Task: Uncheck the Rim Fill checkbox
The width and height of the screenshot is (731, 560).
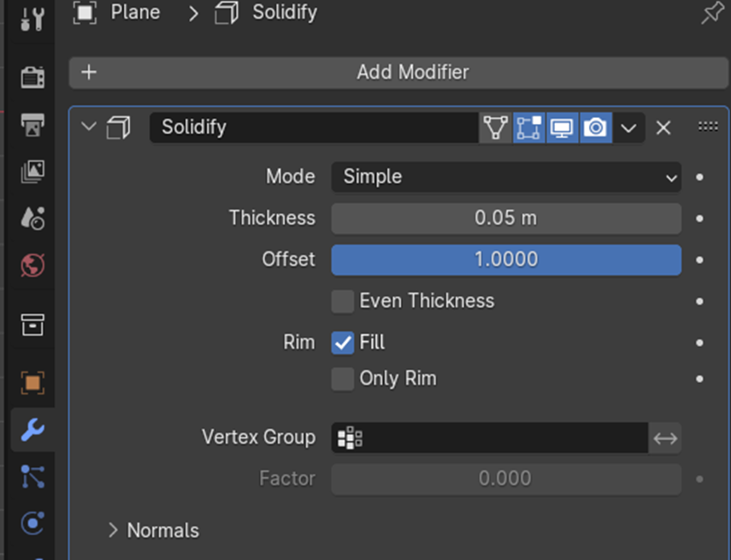Action: click(343, 343)
